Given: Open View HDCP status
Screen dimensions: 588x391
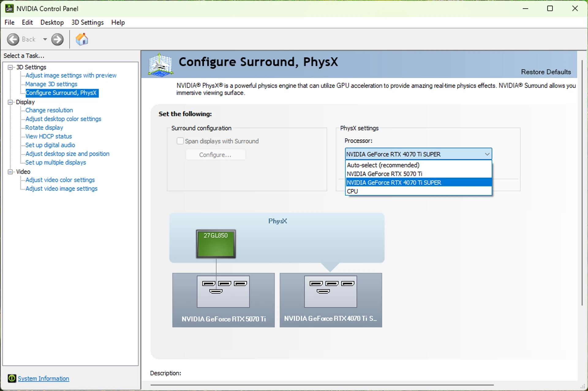Looking at the screenshot, I should [x=49, y=136].
